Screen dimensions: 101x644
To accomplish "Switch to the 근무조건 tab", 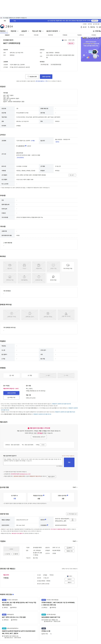I will pyautogui.click(x=22, y=35).
